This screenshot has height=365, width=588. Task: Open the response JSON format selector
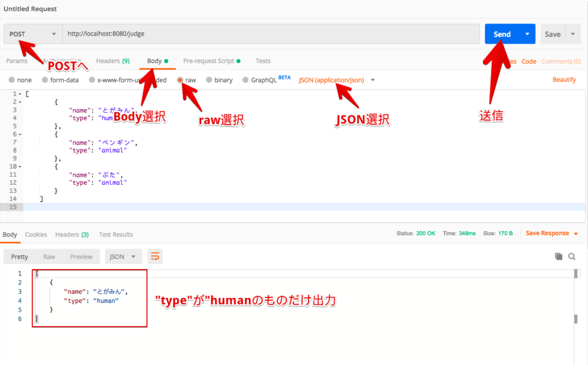tap(122, 257)
